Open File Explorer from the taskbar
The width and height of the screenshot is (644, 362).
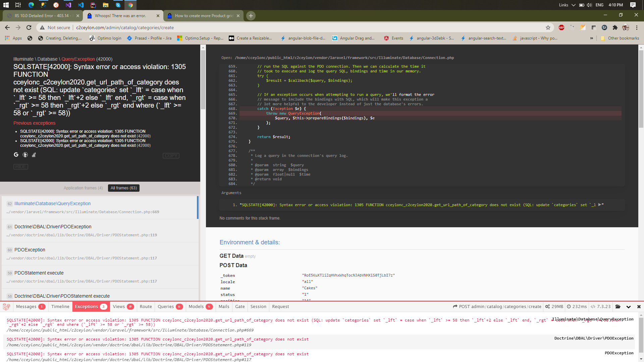[x=106, y=5]
